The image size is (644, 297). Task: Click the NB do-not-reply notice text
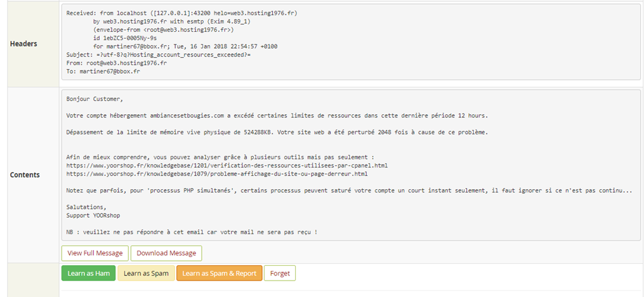coord(192,232)
